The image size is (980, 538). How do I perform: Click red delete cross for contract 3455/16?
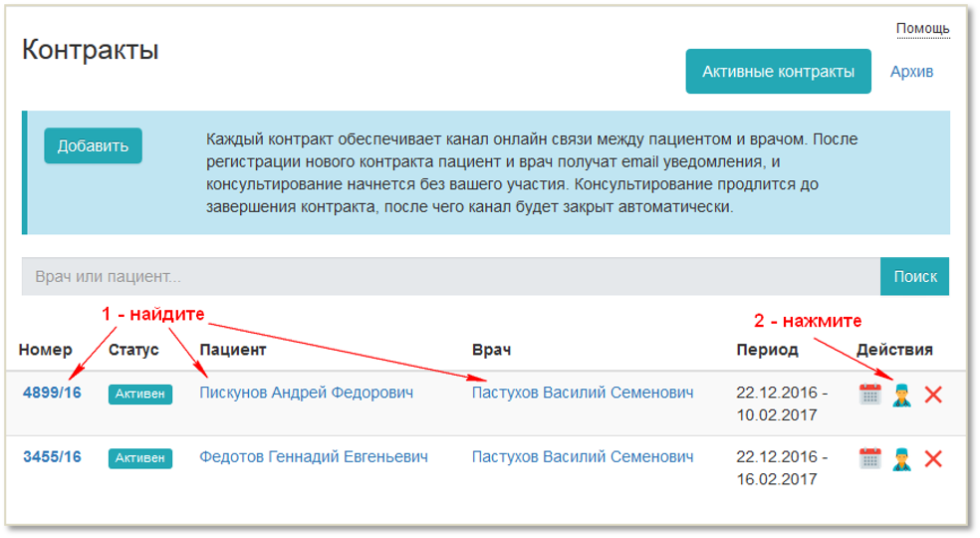pyautogui.click(x=933, y=458)
